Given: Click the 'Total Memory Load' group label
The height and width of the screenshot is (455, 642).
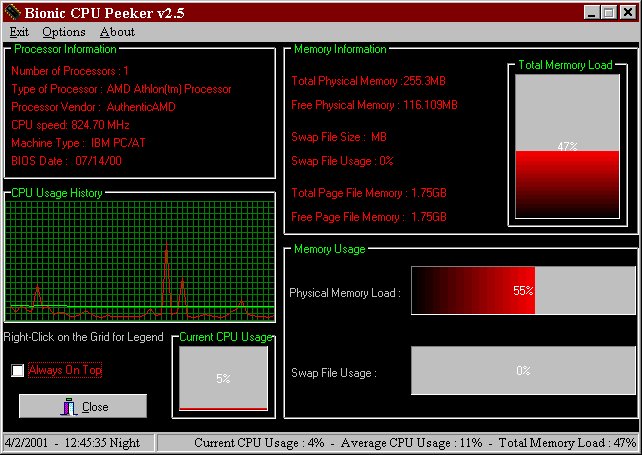Looking at the screenshot, I should [x=565, y=65].
